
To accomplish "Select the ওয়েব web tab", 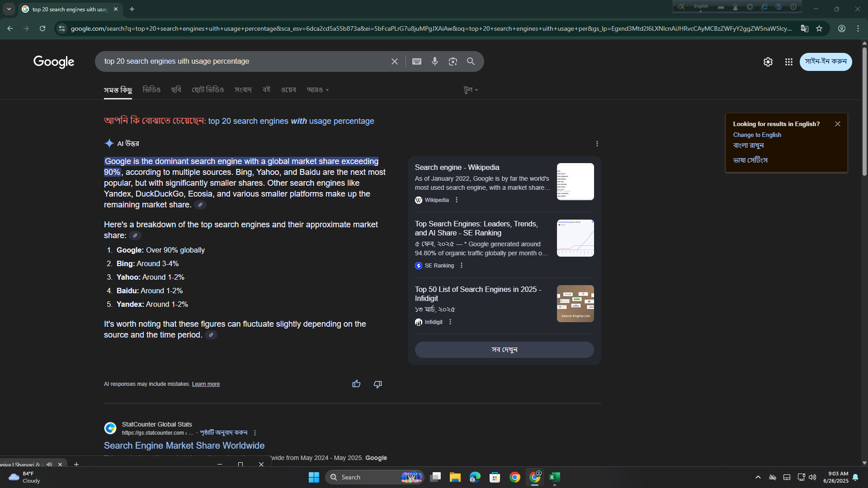I will (x=288, y=90).
